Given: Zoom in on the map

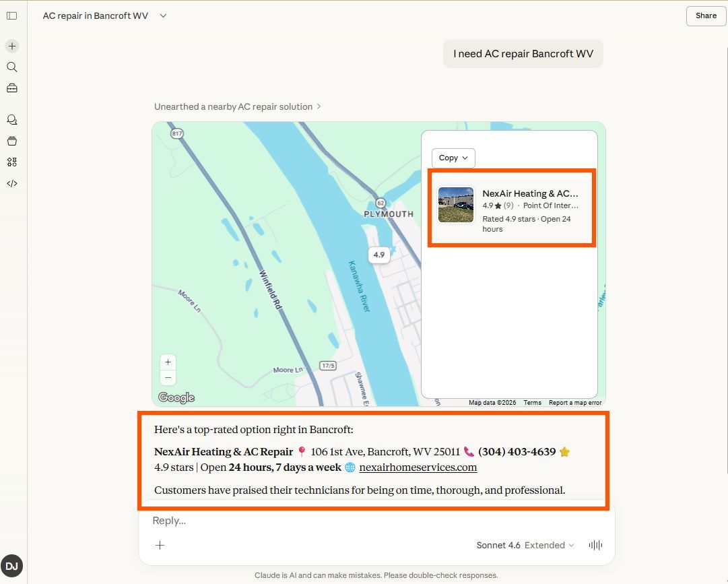Looking at the screenshot, I should (x=168, y=362).
